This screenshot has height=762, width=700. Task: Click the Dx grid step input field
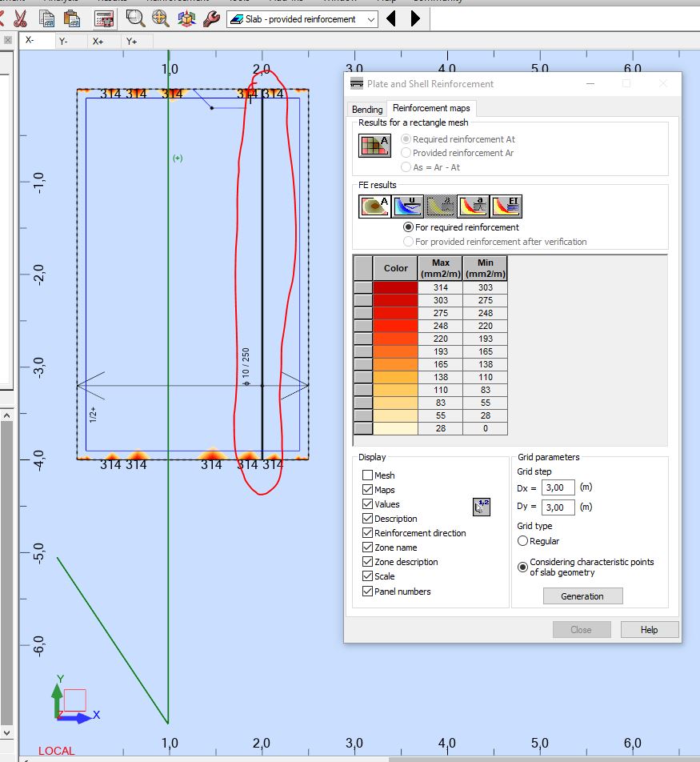click(558, 487)
